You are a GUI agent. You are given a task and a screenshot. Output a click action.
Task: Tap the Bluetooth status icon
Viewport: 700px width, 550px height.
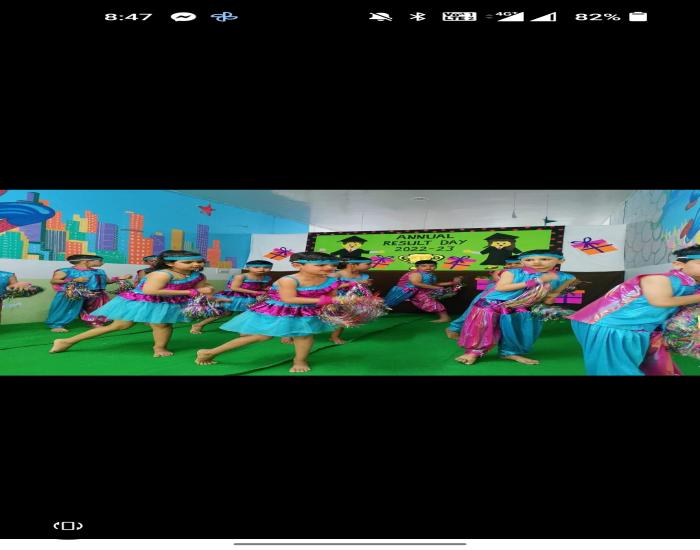[418, 17]
